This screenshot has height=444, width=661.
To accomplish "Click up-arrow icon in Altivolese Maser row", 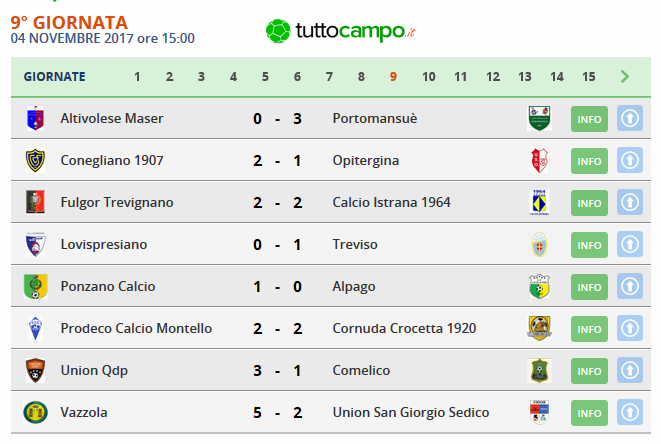I will point(630,118).
